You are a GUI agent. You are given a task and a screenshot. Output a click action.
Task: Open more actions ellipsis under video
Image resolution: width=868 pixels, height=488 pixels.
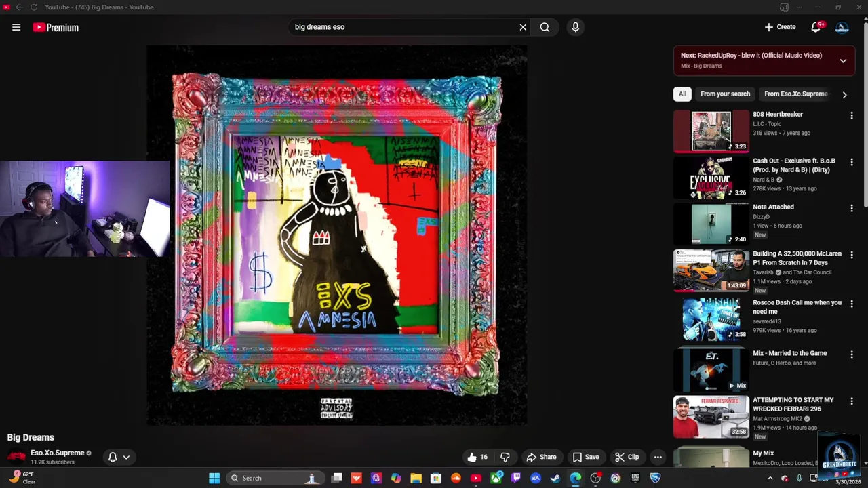tap(658, 457)
